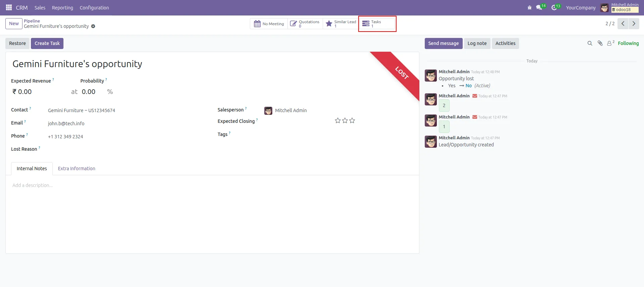Switch to the Extra Information tab
This screenshot has width=644, height=287.
pyautogui.click(x=77, y=169)
